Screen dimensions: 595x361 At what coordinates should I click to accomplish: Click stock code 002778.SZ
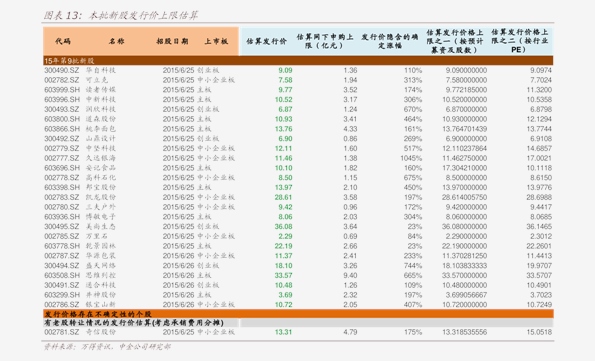[x=61, y=178]
